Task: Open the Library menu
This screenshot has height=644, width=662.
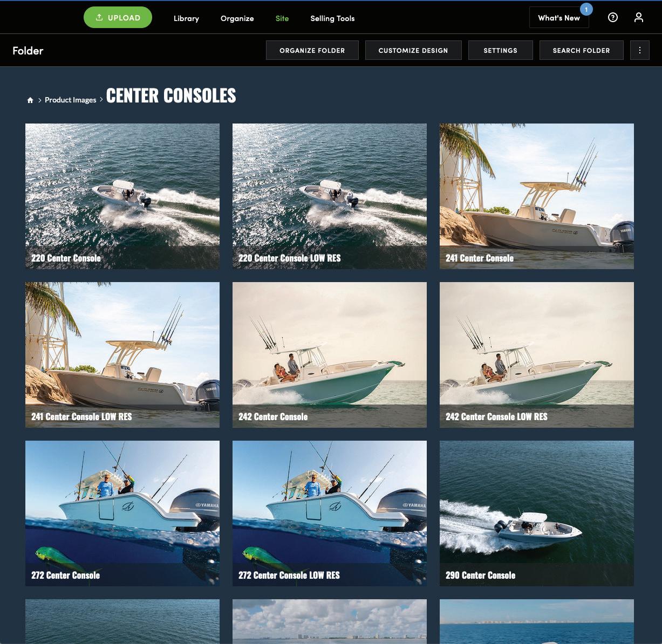Action: [x=186, y=18]
